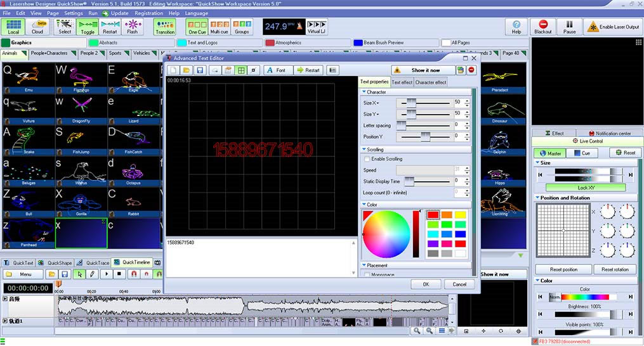Expand the 音频 audio track

[x=5, y=299]
